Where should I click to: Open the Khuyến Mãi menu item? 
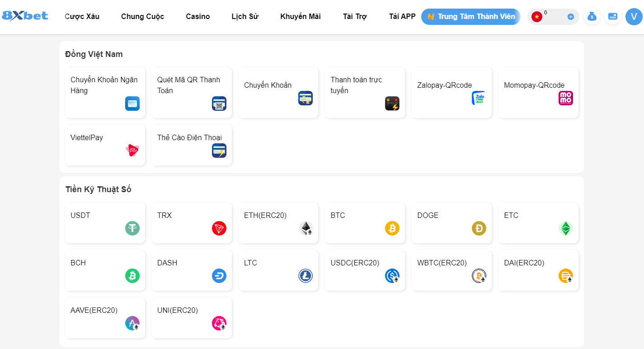tap(301, 17)
